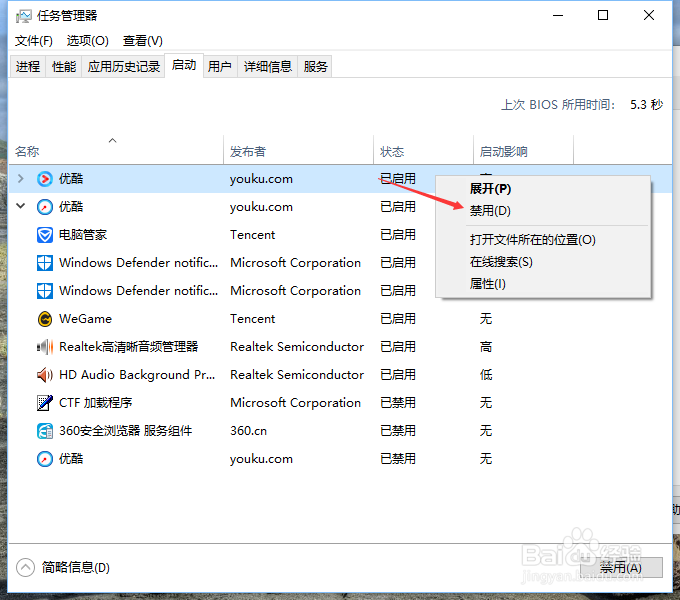Switch to the 用户 tab
The image size is (680, 600).
(220, 67)
